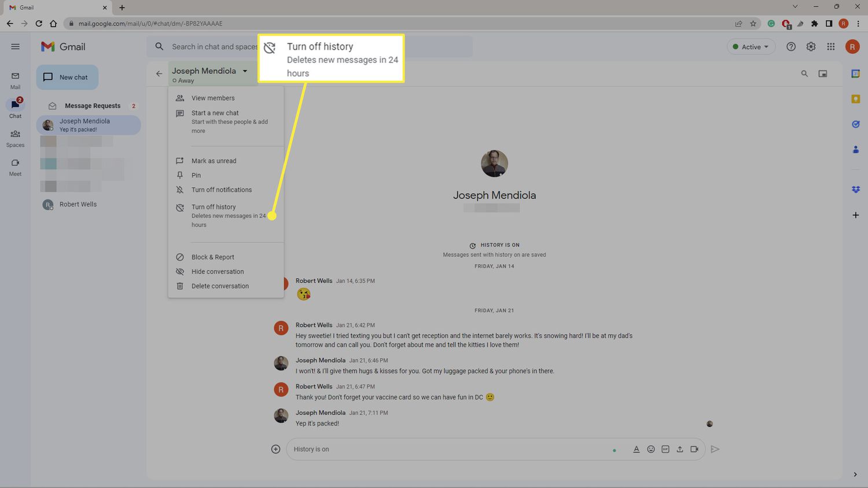Open the Google account avatar
The width and height of the screenshot is (868, 488).
pyautogui.click(x=852, y=47)
